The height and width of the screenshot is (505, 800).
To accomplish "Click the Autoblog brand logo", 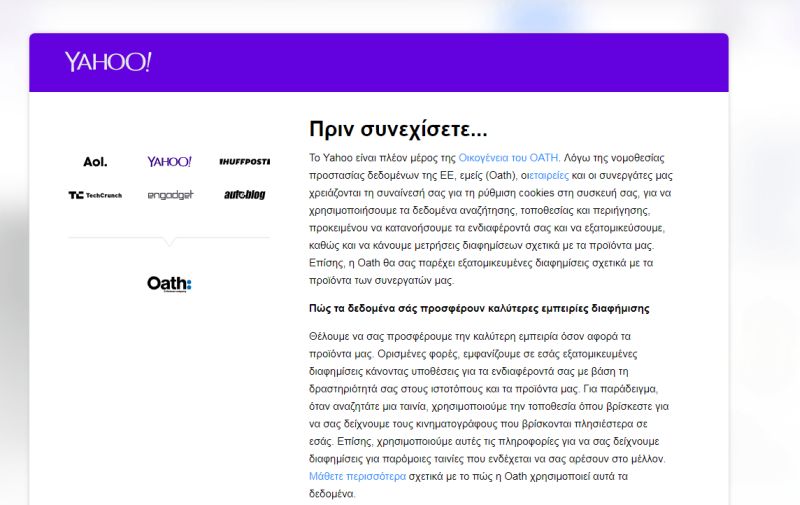I will tap(244, 194).
